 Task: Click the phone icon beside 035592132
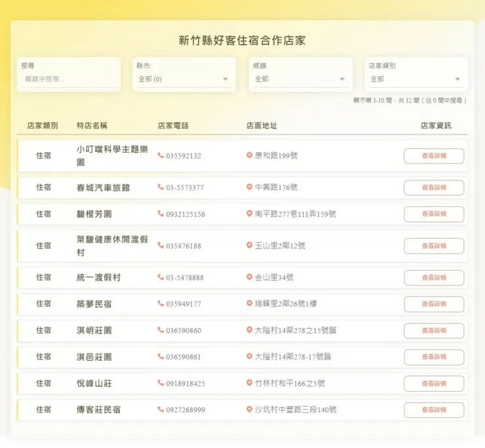tap(161, 155)
